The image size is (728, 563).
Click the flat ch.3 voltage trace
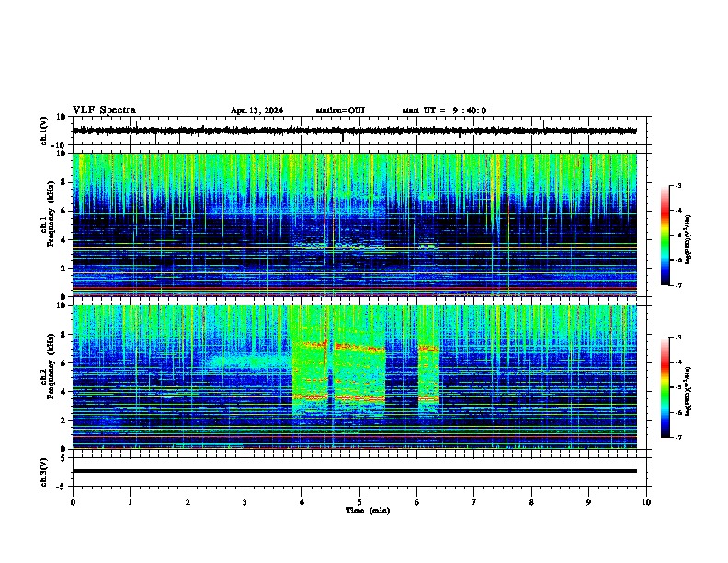click(355, 471)
